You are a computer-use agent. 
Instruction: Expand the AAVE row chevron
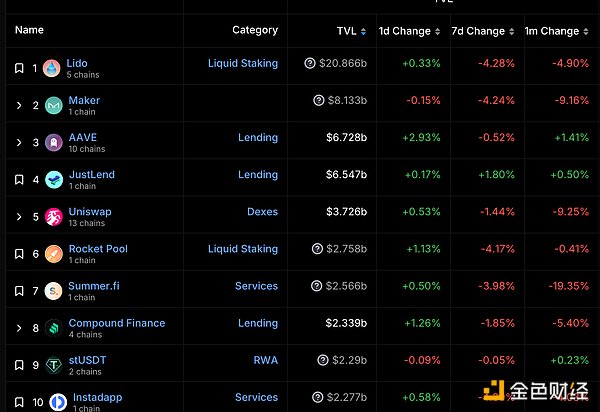click(x=19, y=143)
